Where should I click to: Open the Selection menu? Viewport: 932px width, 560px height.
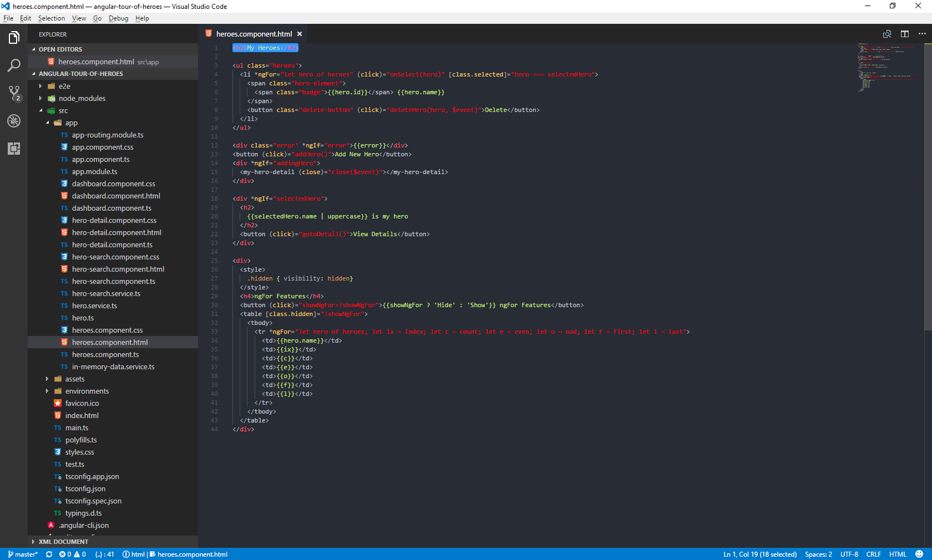point(52,18)
